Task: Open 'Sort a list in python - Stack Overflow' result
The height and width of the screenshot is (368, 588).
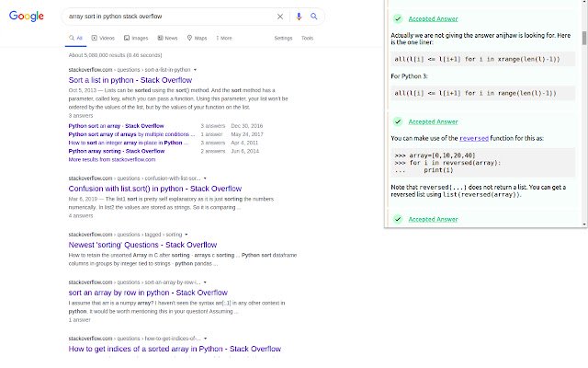Action: (x=130, y=80)
